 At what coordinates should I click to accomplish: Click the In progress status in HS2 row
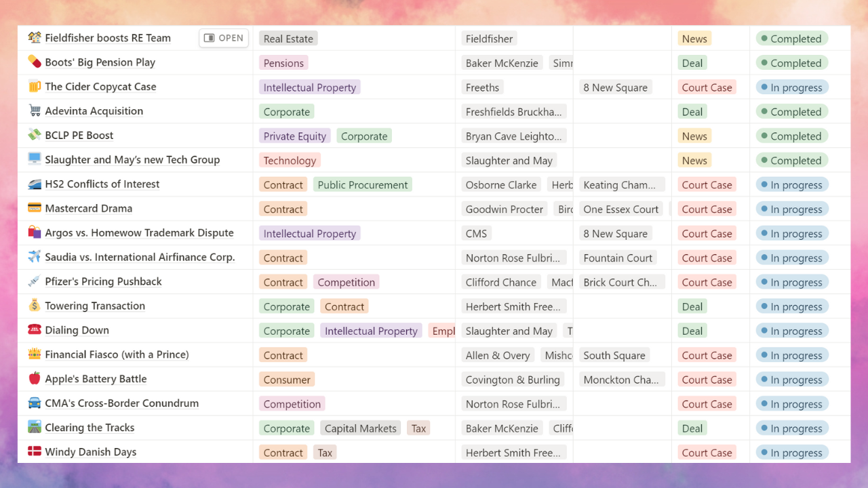coord(792,185)
